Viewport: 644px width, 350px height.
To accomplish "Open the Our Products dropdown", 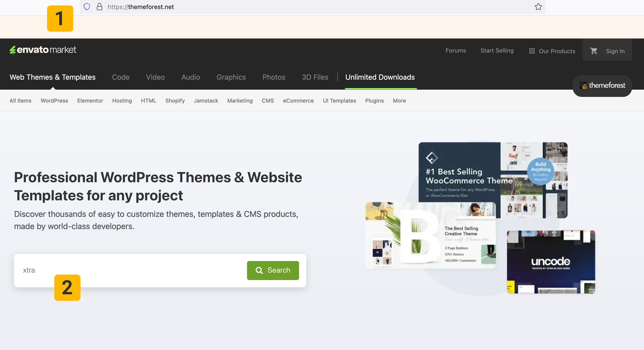I will [x=557, y=51].
